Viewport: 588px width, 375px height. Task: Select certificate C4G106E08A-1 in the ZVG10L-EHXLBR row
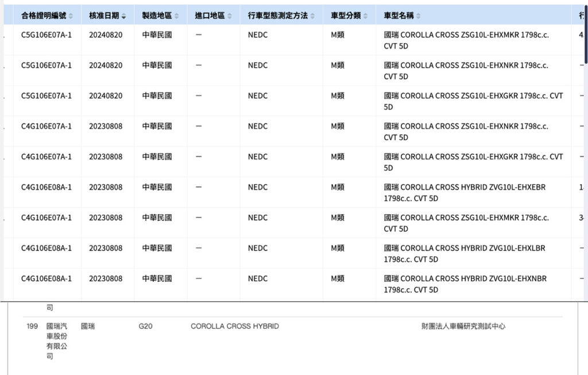(46, 248)
